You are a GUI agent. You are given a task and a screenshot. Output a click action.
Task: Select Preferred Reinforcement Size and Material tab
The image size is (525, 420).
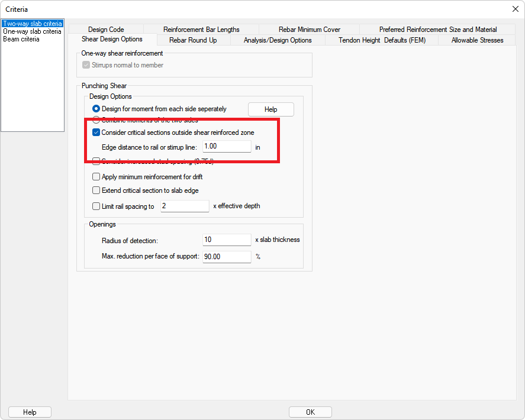click(437, 30)
